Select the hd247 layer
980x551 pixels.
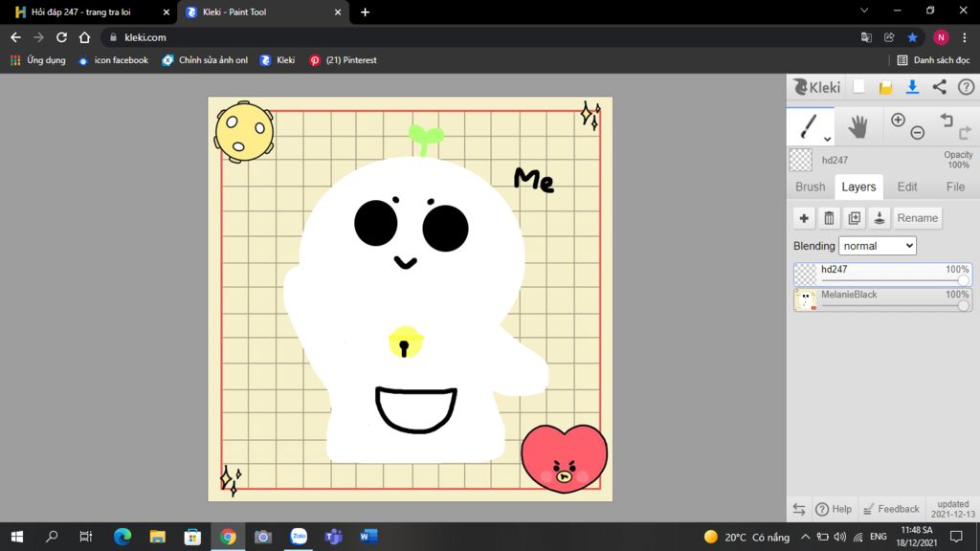point(882,275)
